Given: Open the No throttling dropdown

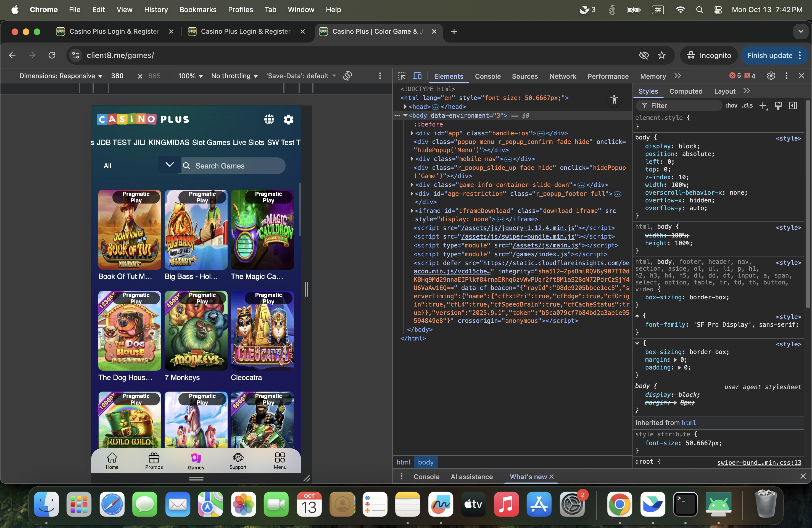Looking at the screenshot, I should (x=234, y=76).
